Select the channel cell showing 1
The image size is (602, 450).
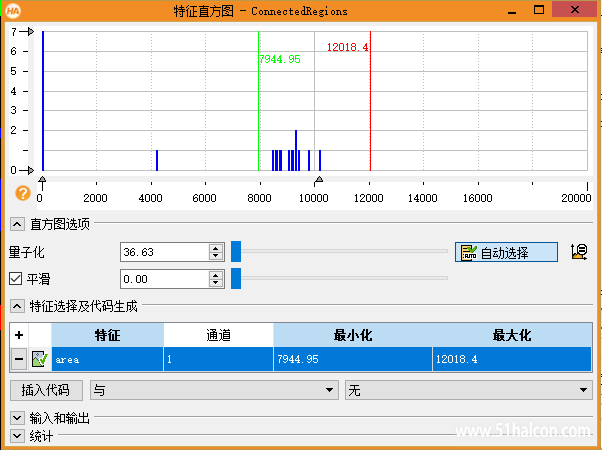218,359
